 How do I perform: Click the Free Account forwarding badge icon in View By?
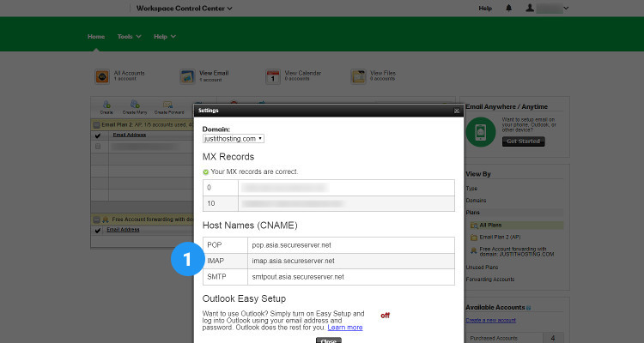[x=474, y=250]
